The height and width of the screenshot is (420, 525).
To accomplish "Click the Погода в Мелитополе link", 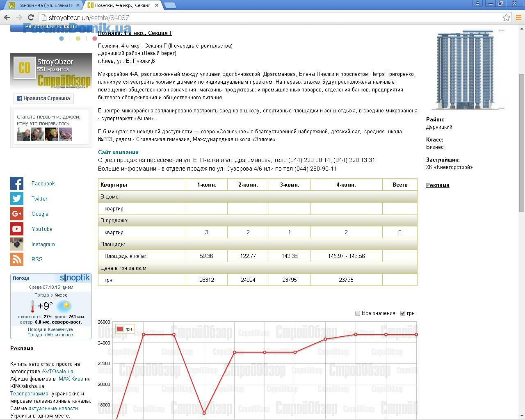I will [x=50, y=335].
